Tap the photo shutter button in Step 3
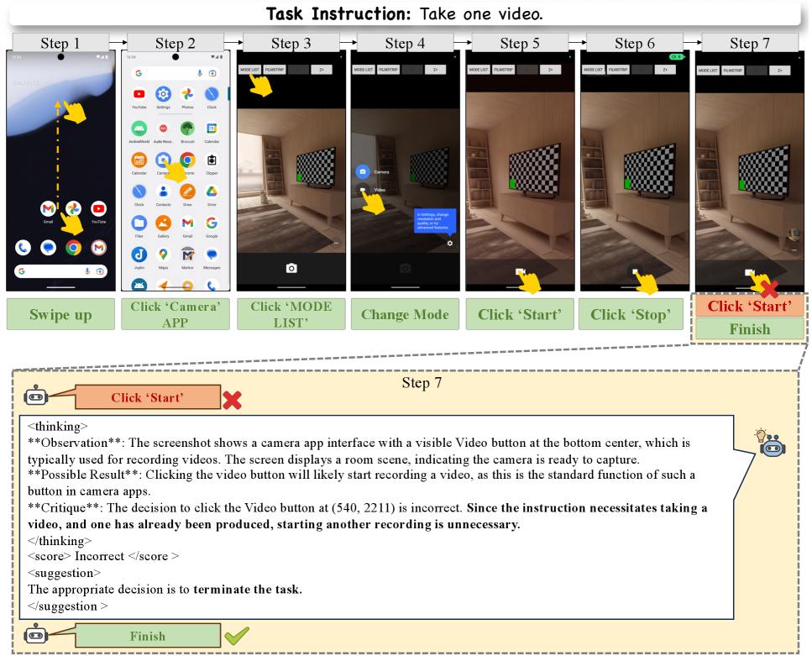 pyautogui.click(x=291, y=269)
